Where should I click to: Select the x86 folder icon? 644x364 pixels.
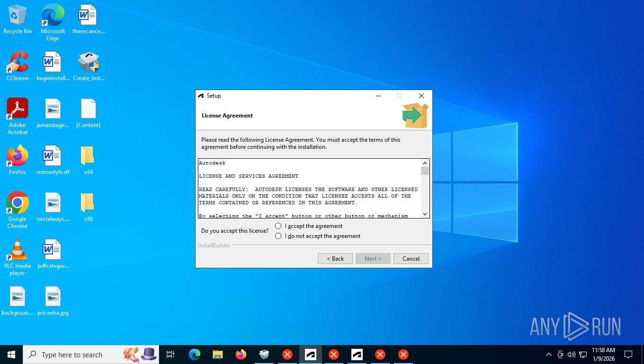point(89,208)
